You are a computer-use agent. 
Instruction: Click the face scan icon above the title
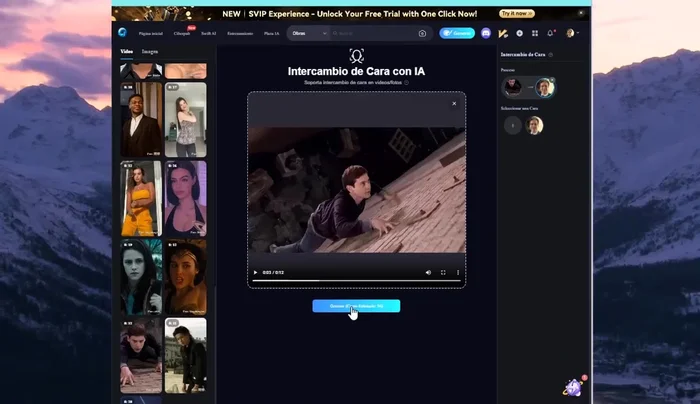[x=356, y=56]
